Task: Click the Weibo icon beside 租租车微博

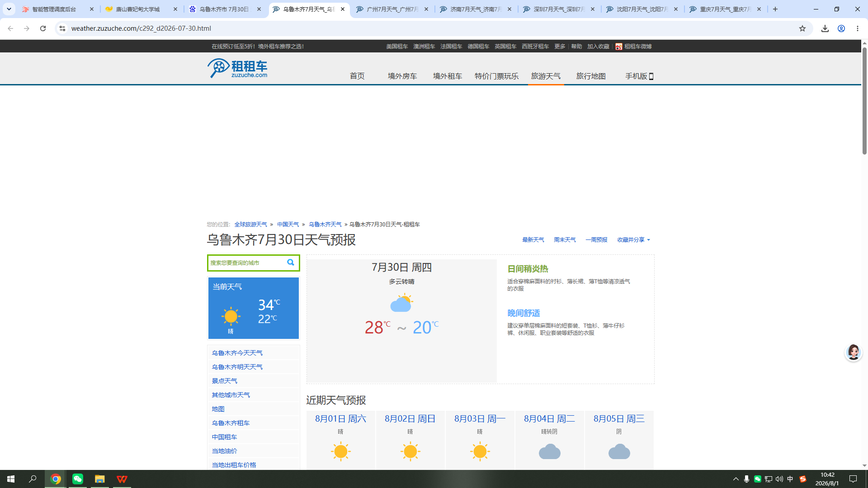Action: pyautogui.click(x=618, y=47)
